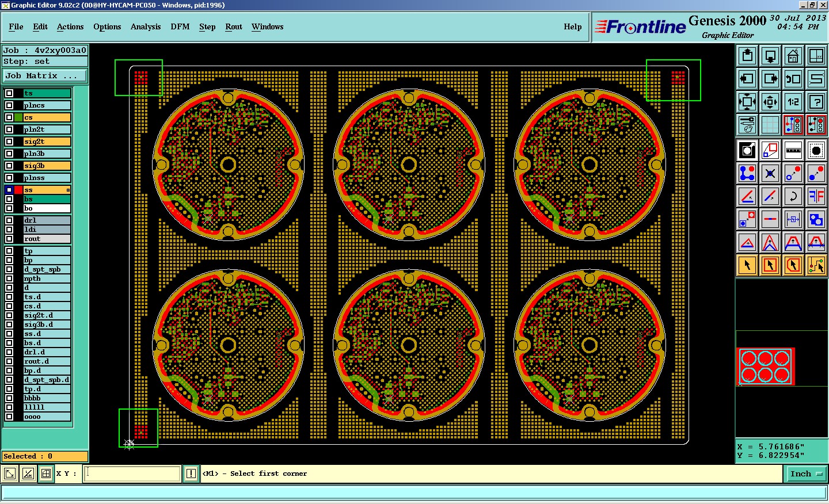The width and height of the screenshot is (829, 504).
Task: Click the panel overview thumbnail
Action: click(766, 366)
